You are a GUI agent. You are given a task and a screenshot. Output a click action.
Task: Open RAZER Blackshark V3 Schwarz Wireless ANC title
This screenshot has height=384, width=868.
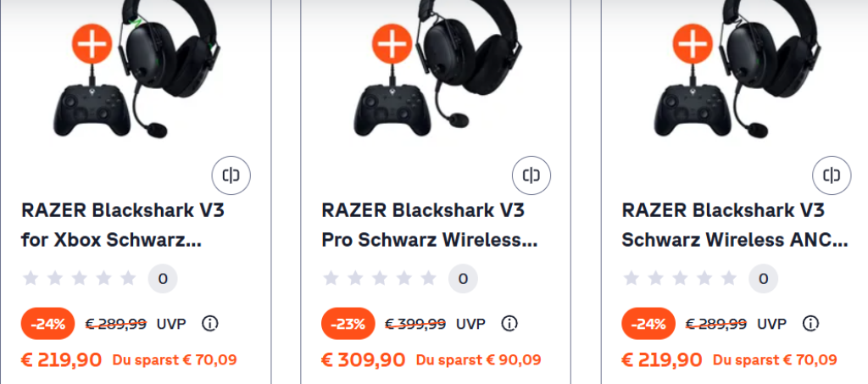coord(735,225)
